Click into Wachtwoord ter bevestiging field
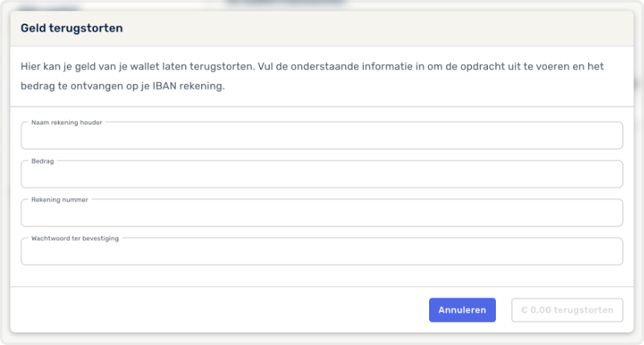The image size is (644, 345). pos(322,252)
